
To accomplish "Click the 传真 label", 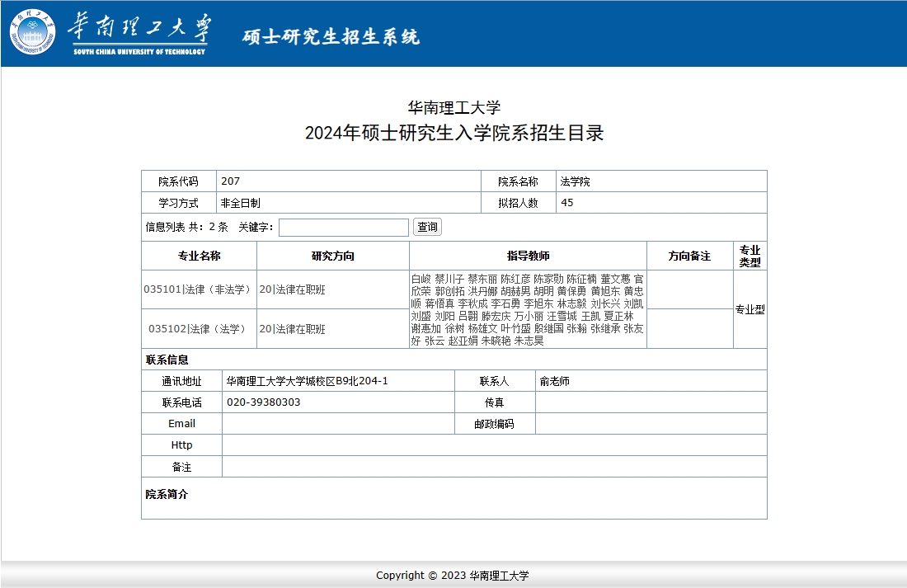I will click(494, 402).
